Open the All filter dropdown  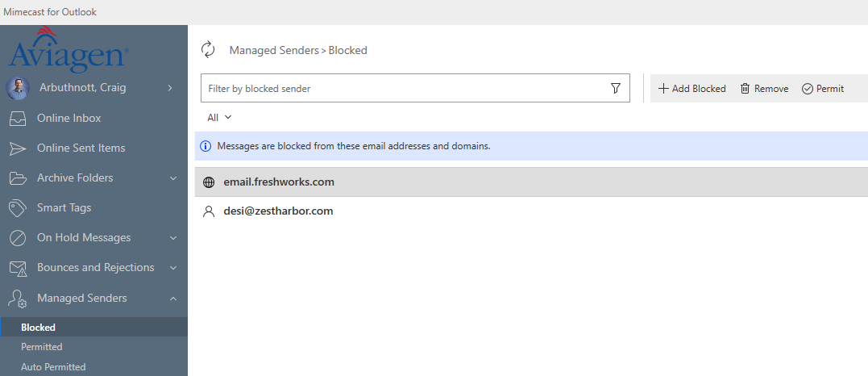pyautogui.click(x=219, y=118)
